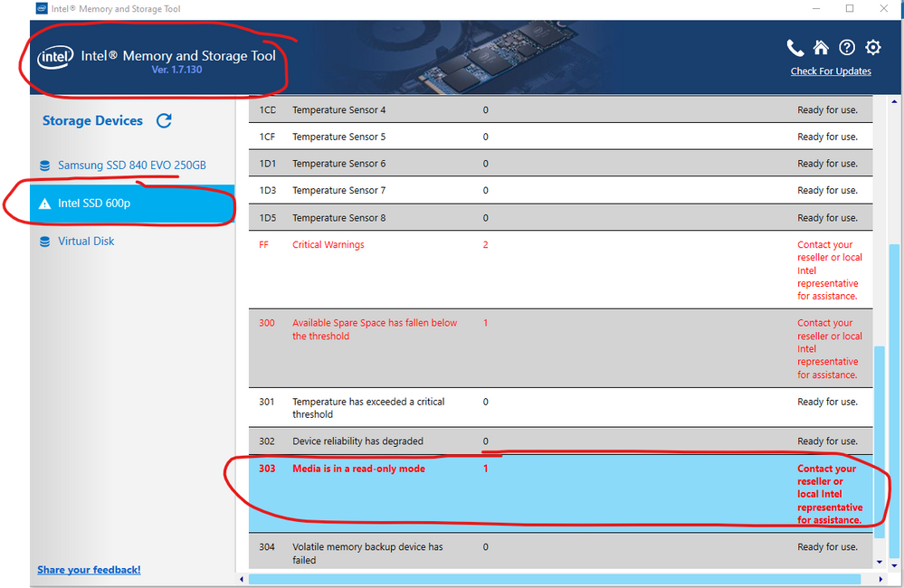Click the warning icon beside Intel SSD 600p
904x588 pixels.
45,204
